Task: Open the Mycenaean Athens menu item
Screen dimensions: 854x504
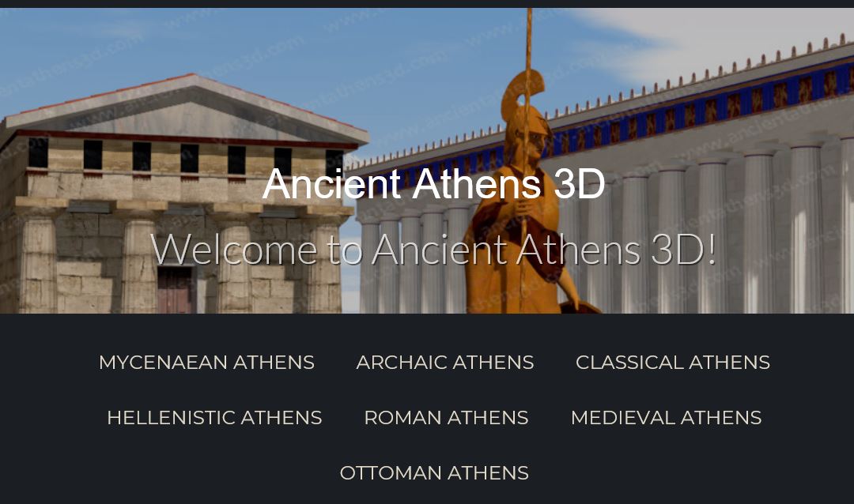Action: coord(206,363)
